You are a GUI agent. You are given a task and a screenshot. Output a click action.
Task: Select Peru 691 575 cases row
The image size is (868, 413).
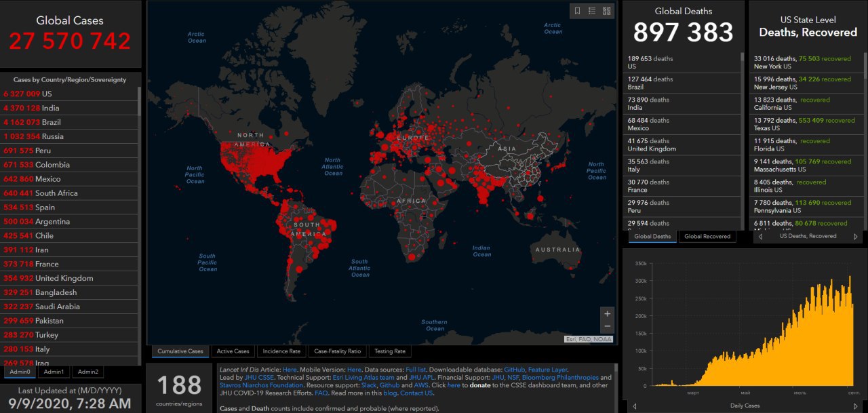point(69,151)
